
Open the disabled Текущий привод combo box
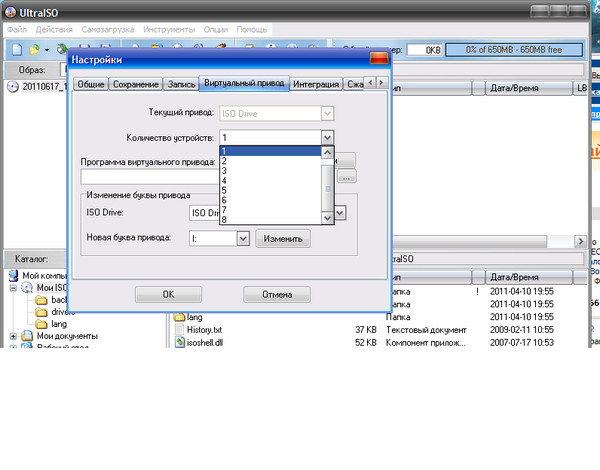pos(277,114)
